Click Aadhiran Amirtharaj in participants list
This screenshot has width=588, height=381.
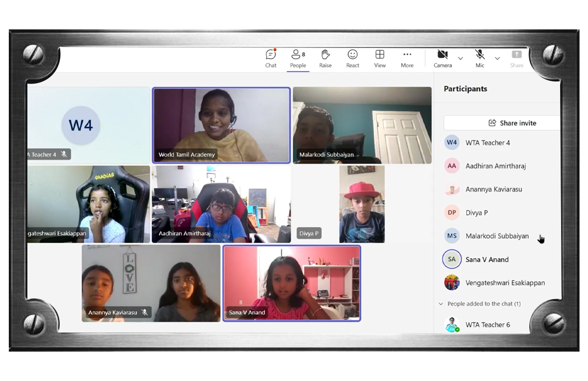click(x=495, y=166)
